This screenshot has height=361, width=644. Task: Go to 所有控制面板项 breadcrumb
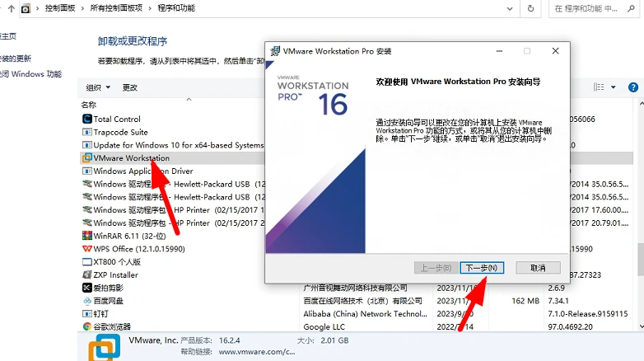click(x=116, y=8)
